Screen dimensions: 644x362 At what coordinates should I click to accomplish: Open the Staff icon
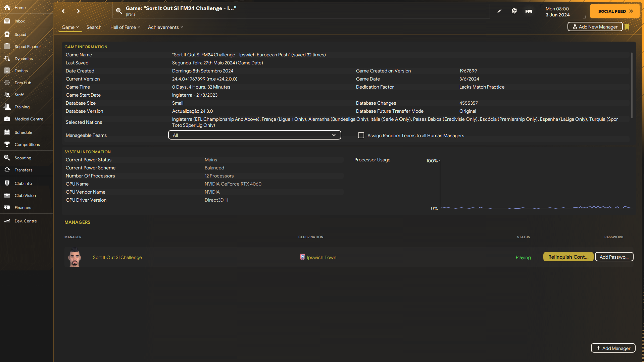click(7, 95)
